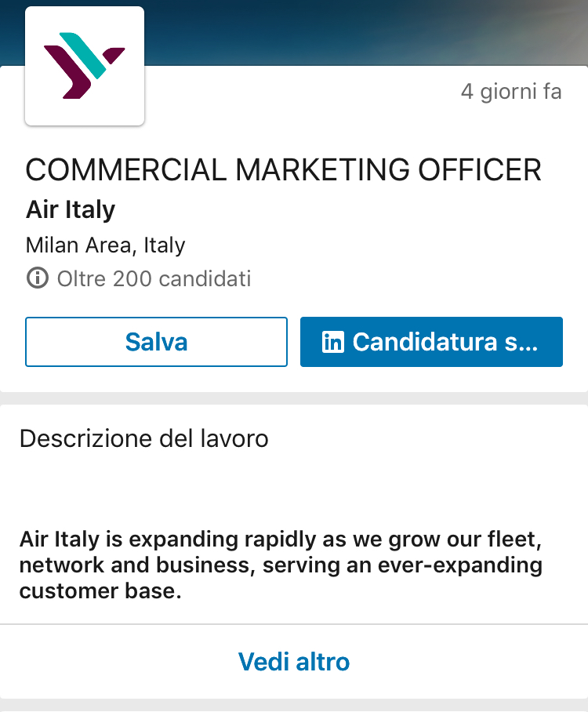
Task: Click the info icon beside candidate count
Action: click(x=36, y=278)
